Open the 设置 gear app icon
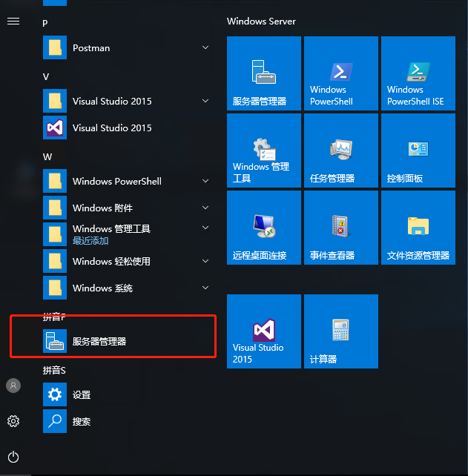This screenshot has width=468, height=476. tap(55, 394)
